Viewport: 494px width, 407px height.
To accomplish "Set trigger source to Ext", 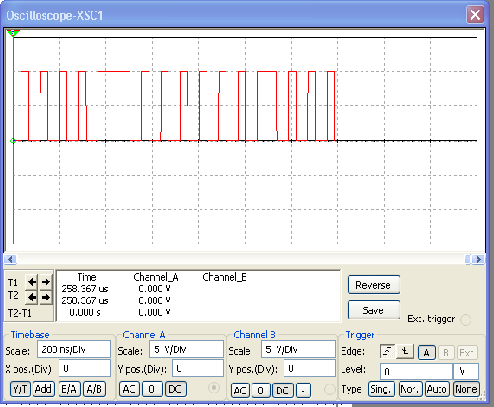I will 467,353.
